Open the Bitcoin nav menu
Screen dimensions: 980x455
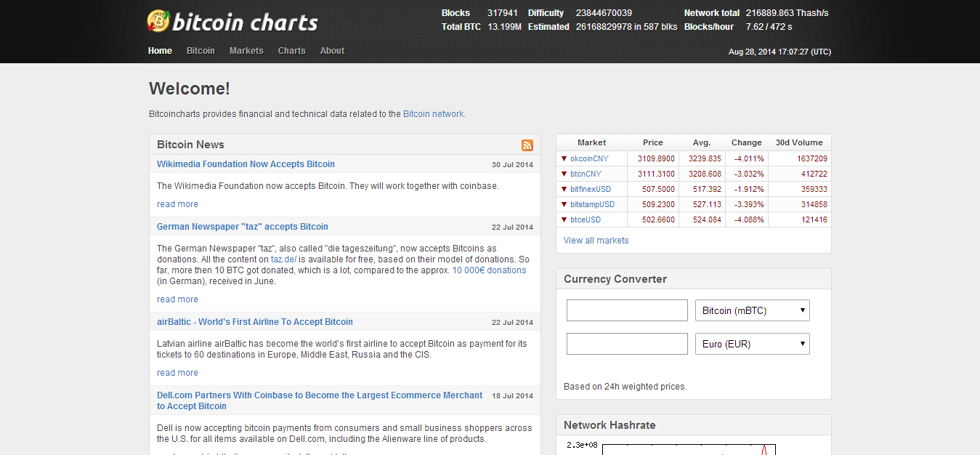[x=201, y=51]
